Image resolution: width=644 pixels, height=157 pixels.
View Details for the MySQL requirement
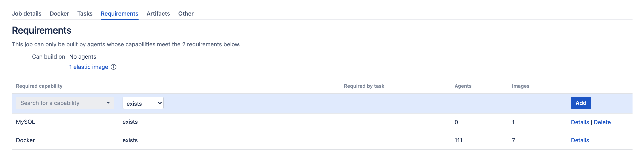tap(580, 122)
